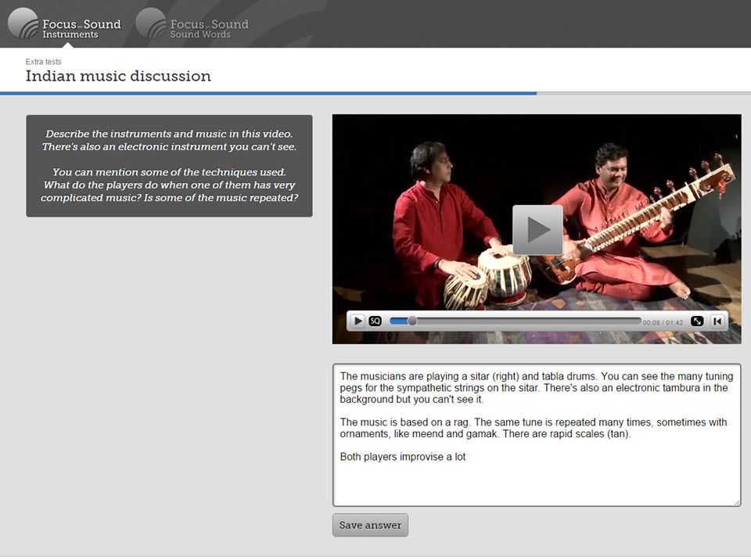This screenshot has height=560, width=751.
Task: Restart video with skip-to-start icon
Action: click(x=717, y=321)
